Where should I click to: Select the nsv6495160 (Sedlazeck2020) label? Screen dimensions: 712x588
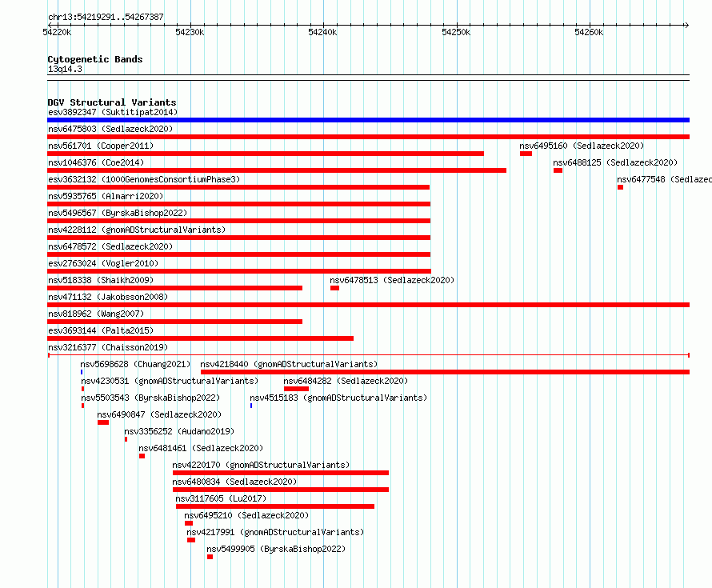coord(582,146)
